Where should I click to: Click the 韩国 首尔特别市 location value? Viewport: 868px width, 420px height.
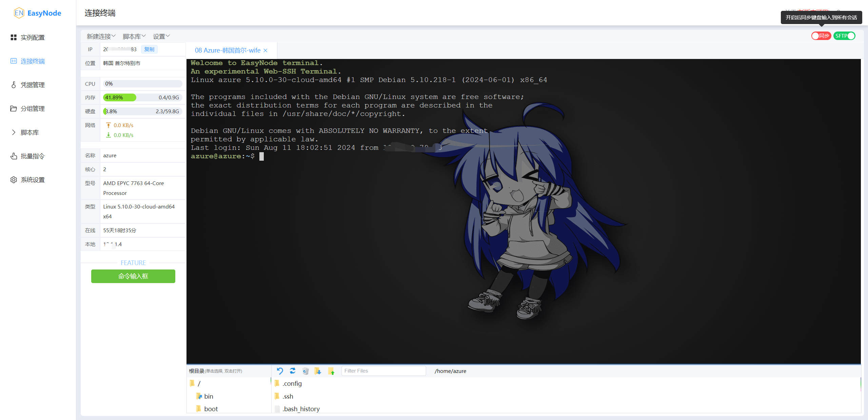pyautogui.click(x=122, y=63)
